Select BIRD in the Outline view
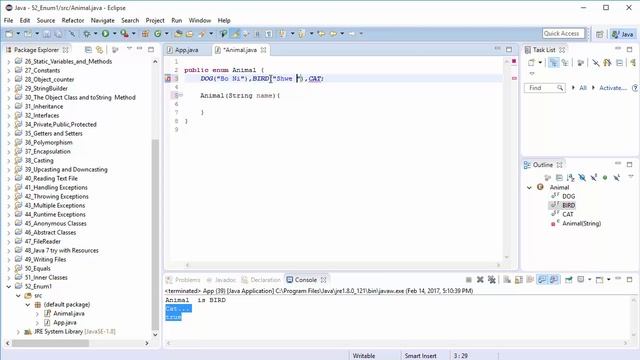640x360 pixels. tap(568, 205)
